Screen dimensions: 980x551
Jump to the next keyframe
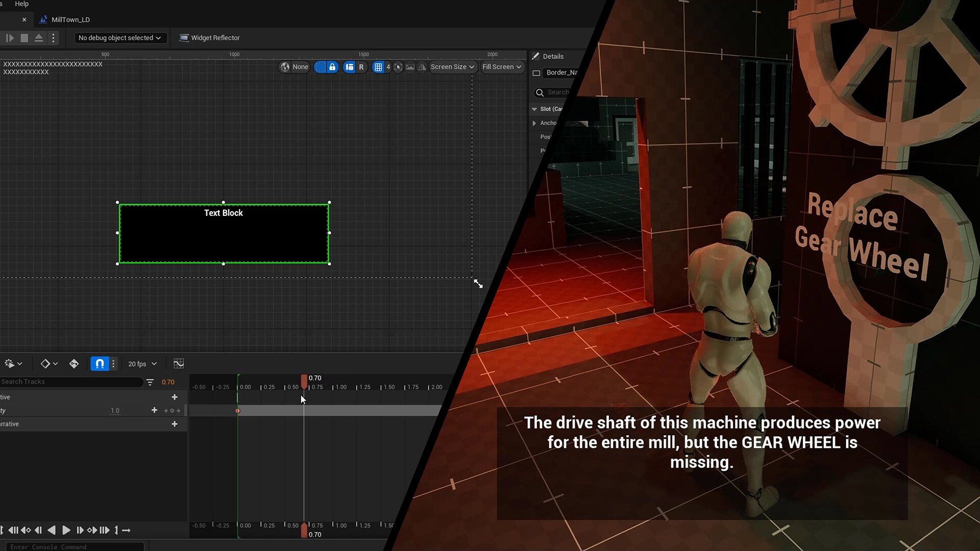coord(92,531)
